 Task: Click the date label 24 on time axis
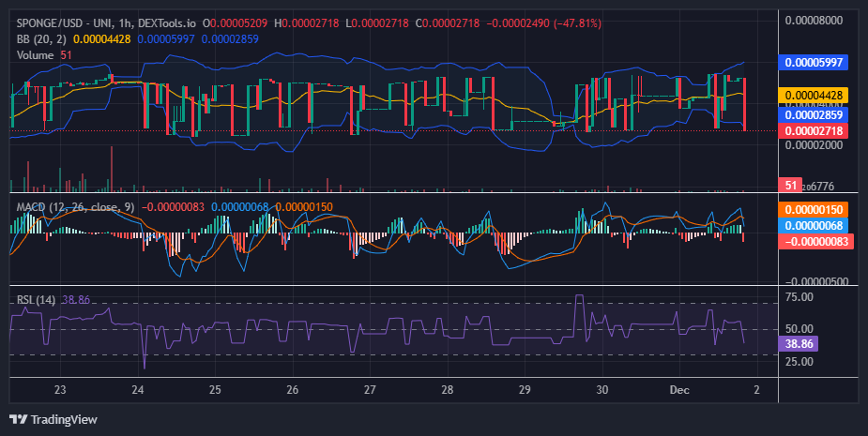[138, 389]
